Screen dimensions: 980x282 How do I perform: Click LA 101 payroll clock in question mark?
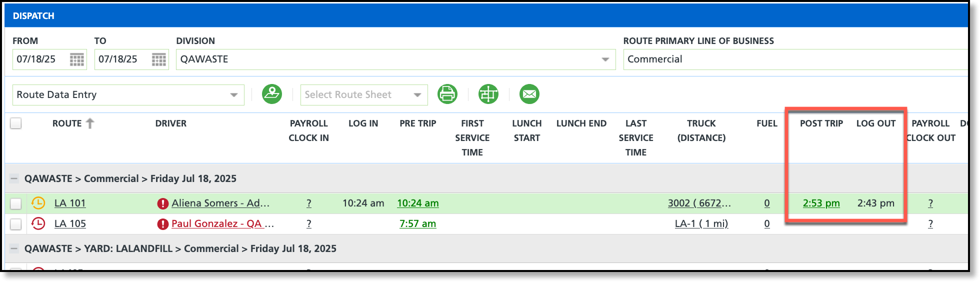coord(309,203)
